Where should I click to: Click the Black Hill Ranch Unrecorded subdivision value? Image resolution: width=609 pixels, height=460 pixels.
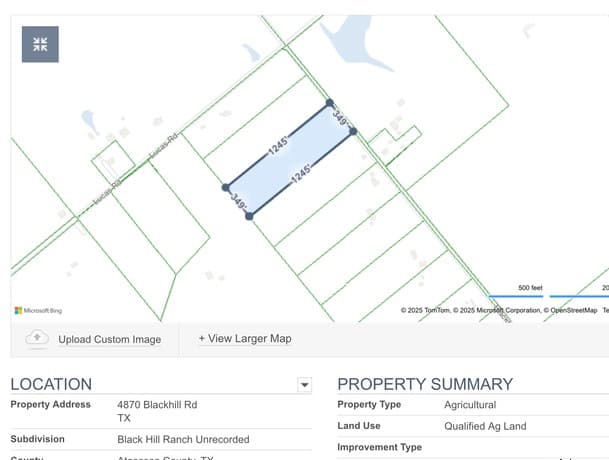click(183, 439)
